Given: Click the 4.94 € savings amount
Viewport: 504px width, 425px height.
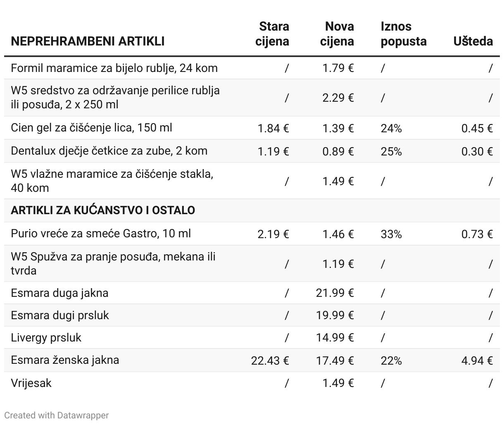Looking at the screenshot, I should [477, 361].
